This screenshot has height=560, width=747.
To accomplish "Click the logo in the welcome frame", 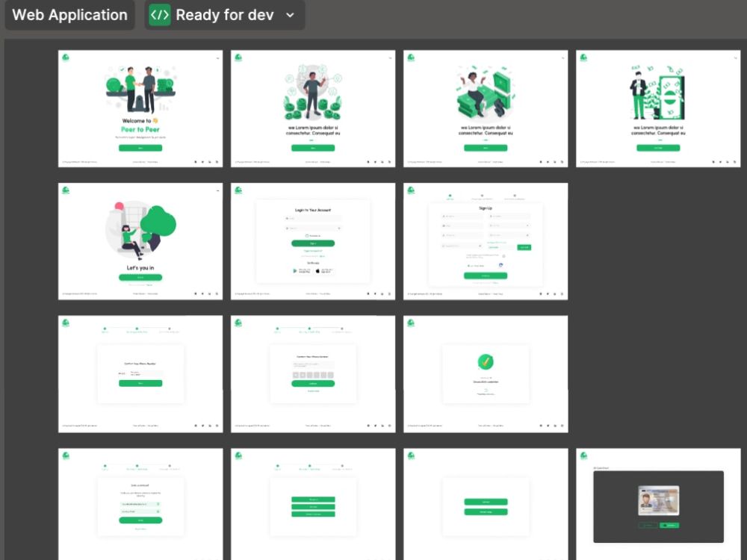I will (66, 57).
